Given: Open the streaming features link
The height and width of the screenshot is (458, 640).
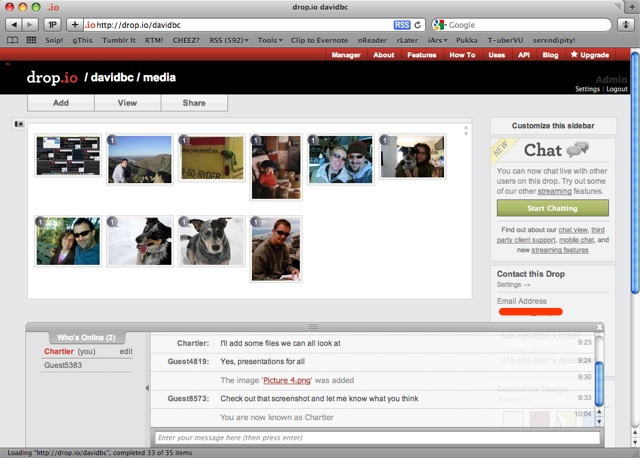Looking at the screenshot, I should pos(560,250).
